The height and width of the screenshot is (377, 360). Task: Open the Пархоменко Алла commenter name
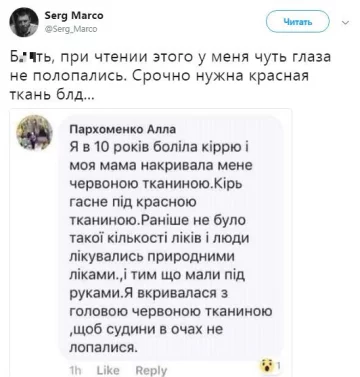(122, 129)
